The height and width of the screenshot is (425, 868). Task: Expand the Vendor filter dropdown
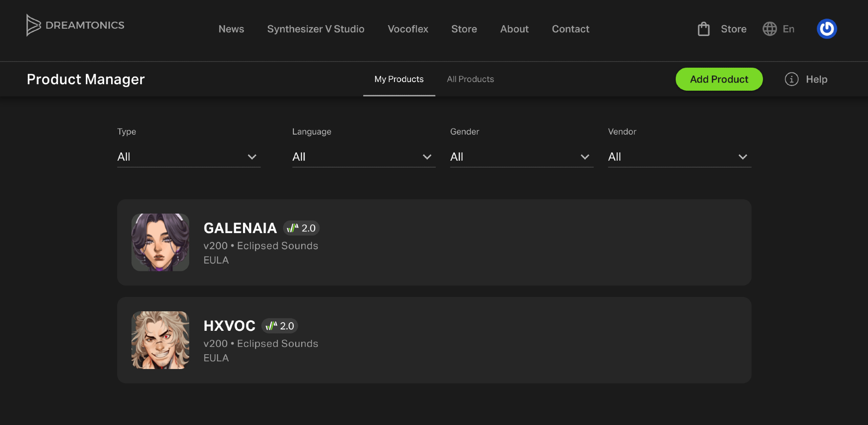(679, 157)
